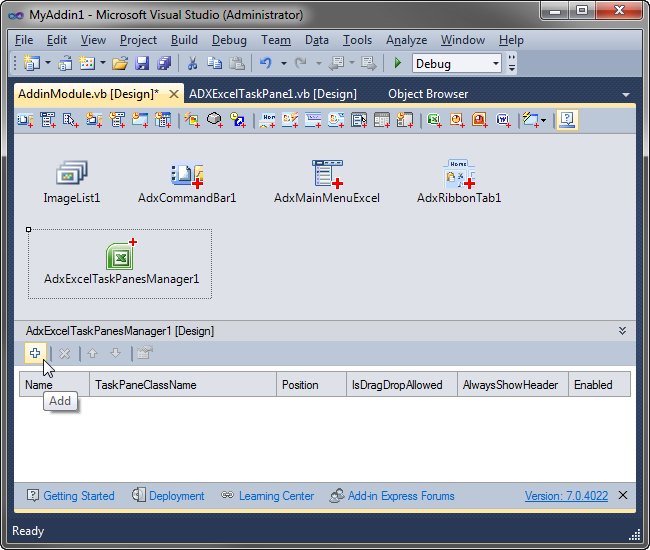The width and height of the screenshot is (650, 550).
Task: Close the Add-in Express links bar
Action: pyautogui.click(x=623, y=495)
